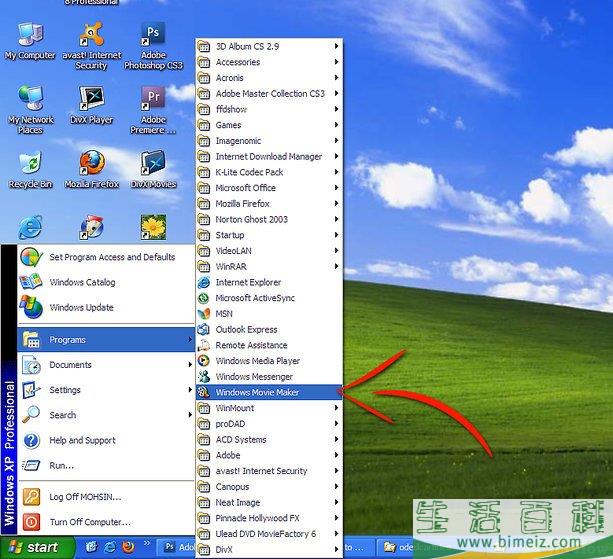Select Set Program Access and Defaults
The width and height of the screenshot is (613, 559).
click(x=106, y=257)
